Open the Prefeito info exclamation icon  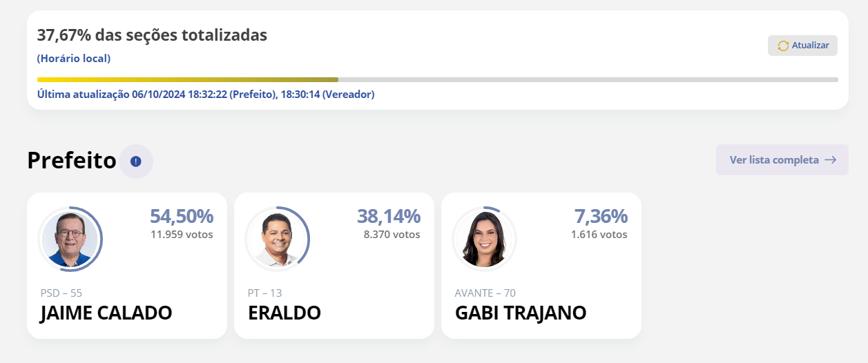[x=136, y=161]
